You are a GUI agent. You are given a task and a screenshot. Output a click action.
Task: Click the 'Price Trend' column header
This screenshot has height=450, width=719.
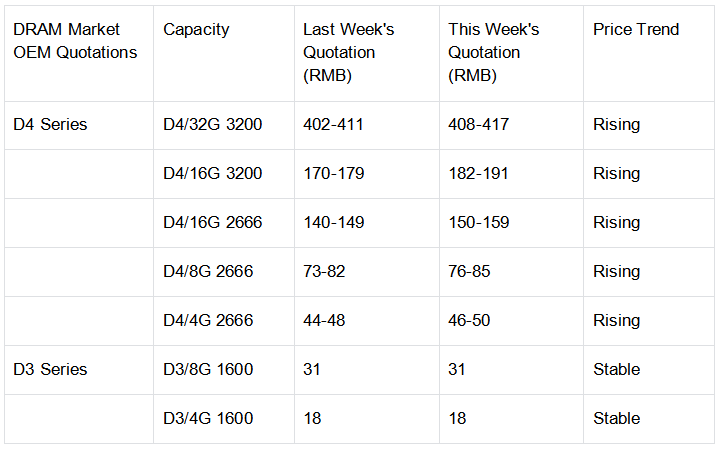pos(635,30)
